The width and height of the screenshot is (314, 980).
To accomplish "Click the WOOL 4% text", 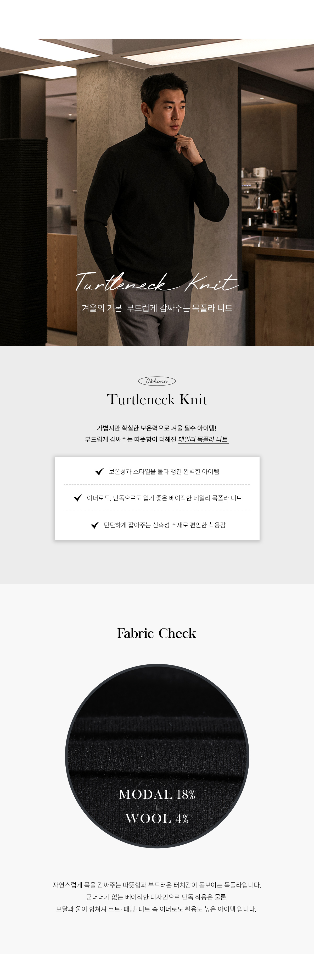I will pyautogui.click(x=157, y=818).
